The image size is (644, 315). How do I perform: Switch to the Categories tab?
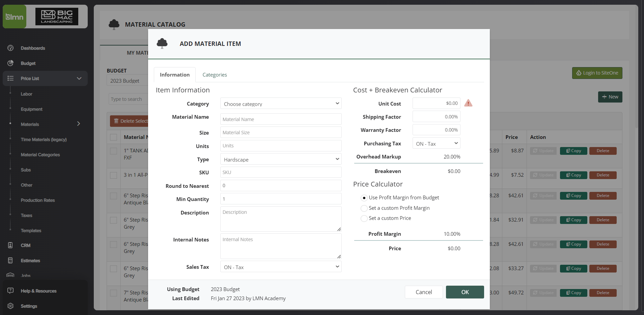[215, 75]
